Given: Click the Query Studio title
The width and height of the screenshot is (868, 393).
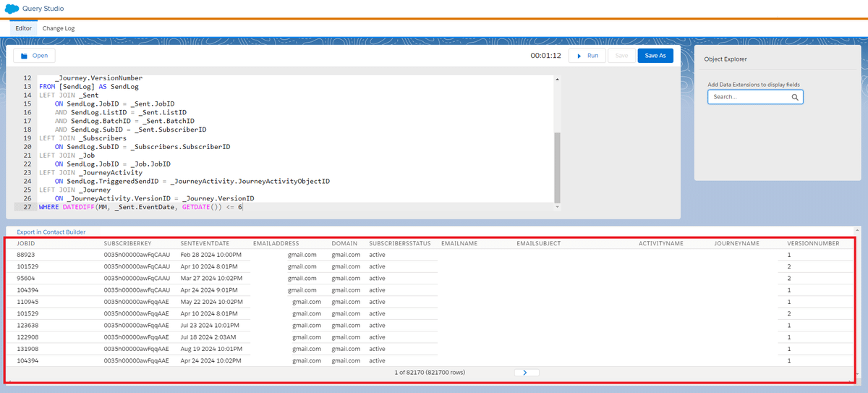Looking at the screenshot, I should (43, 9).
